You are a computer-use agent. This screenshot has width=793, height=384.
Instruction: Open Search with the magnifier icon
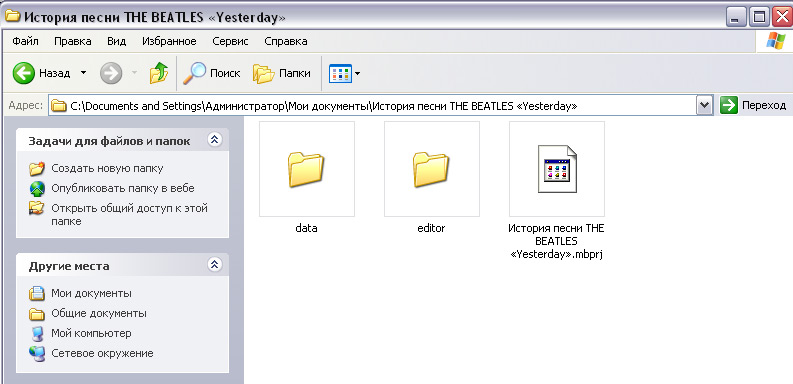195,73
